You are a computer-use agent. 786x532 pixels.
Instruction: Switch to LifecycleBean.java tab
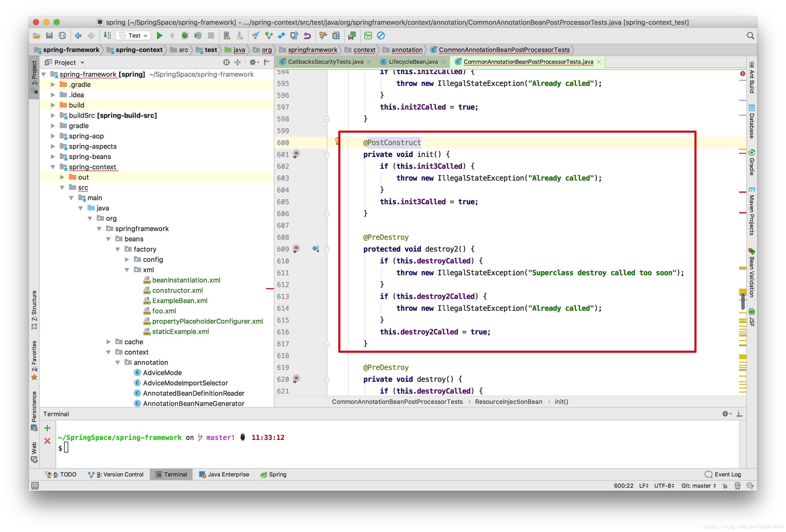[x=413, y=62]
